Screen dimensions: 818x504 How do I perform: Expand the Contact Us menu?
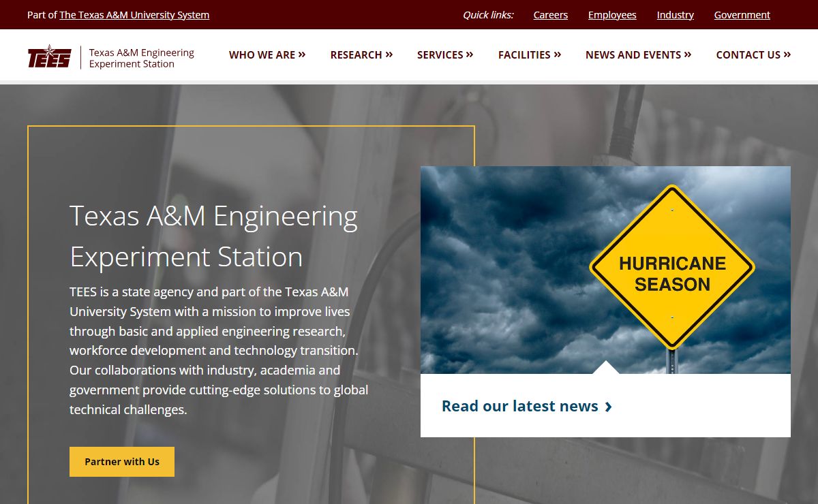pyautogui.click(x=753, y=55)
